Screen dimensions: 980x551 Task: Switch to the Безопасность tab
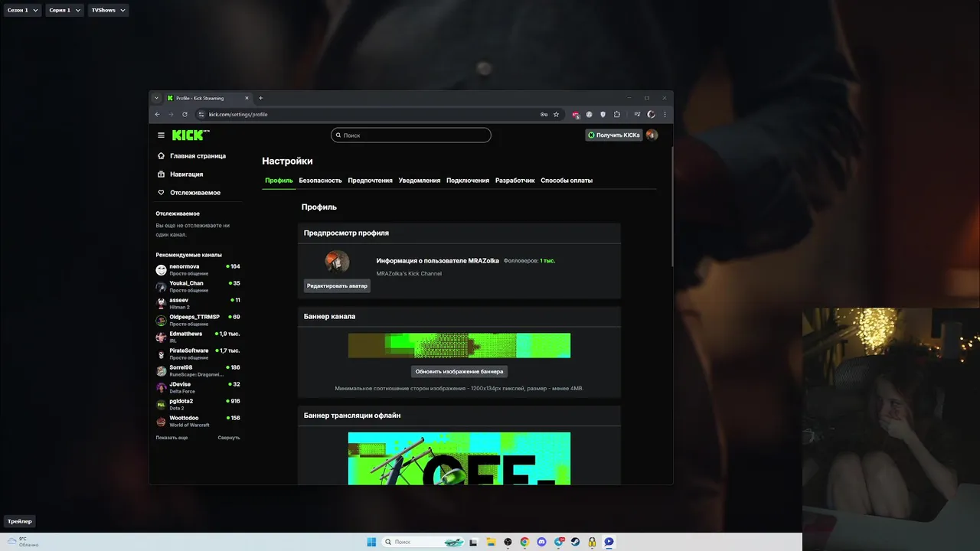coord(320,181)
